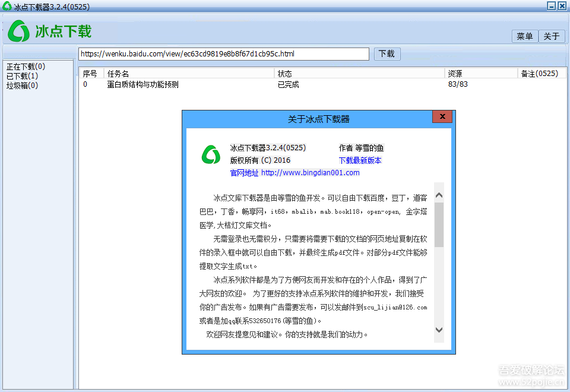Click the 已完成 status cell

click(289, 84)
